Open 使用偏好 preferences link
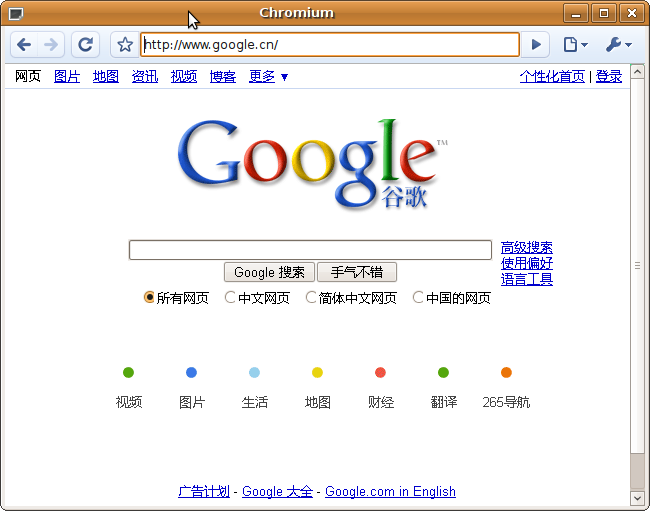The width and height of the screenshot is (650, 511). 526,263
